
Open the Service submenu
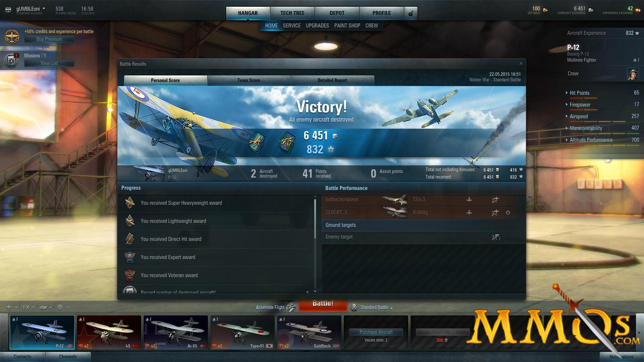pos(291,25)
